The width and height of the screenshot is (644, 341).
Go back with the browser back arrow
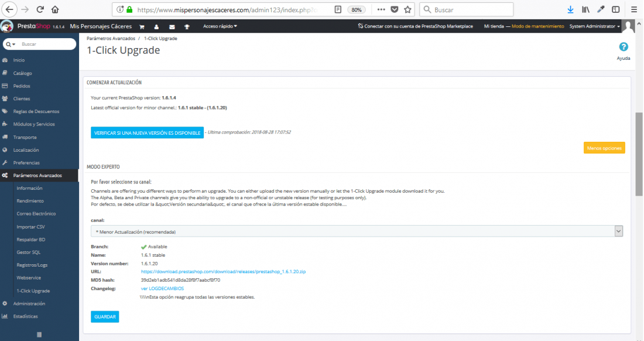pos(9,9)
